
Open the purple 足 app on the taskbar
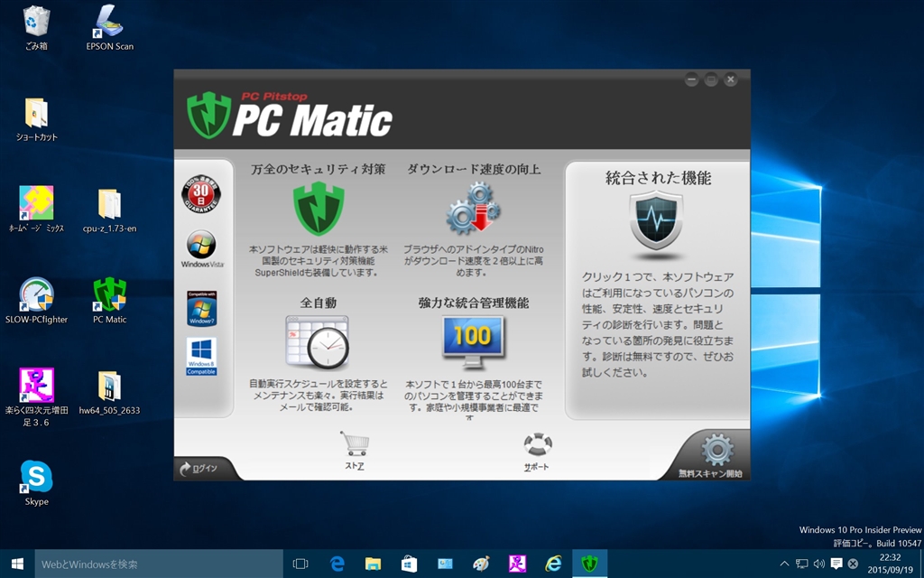point(517,564)
